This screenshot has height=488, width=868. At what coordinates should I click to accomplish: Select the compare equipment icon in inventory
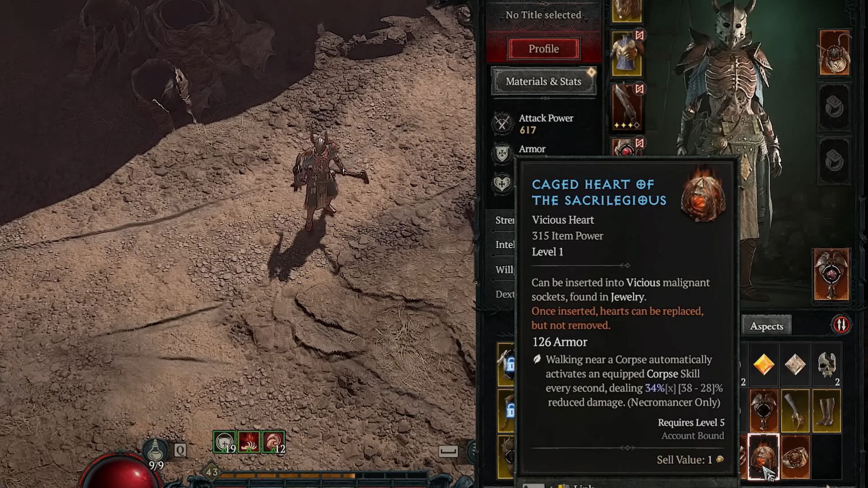pos(842,325)
